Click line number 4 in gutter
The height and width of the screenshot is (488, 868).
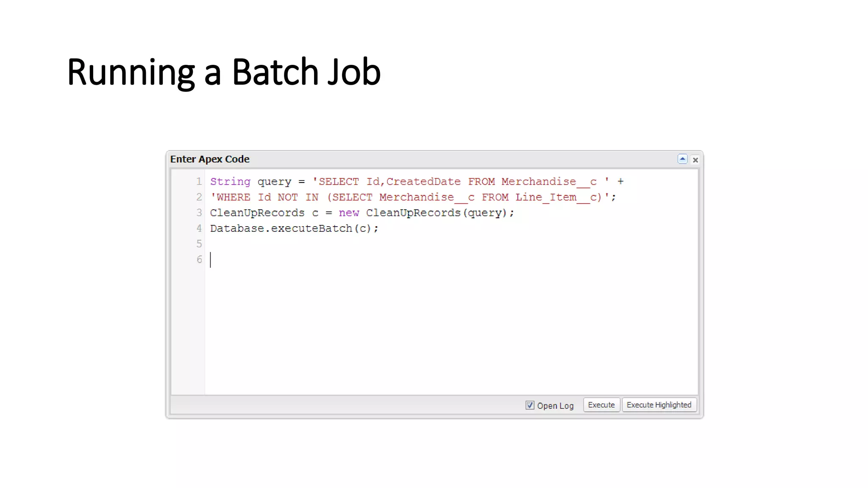pos(199,228)
